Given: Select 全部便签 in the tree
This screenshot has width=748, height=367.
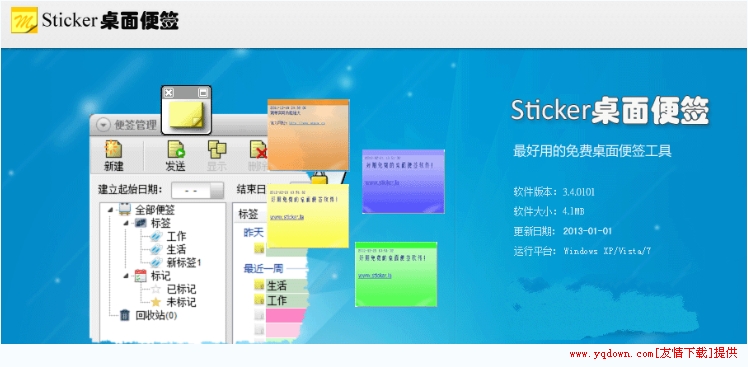Looking at the screenshot, I should (155, 209).
